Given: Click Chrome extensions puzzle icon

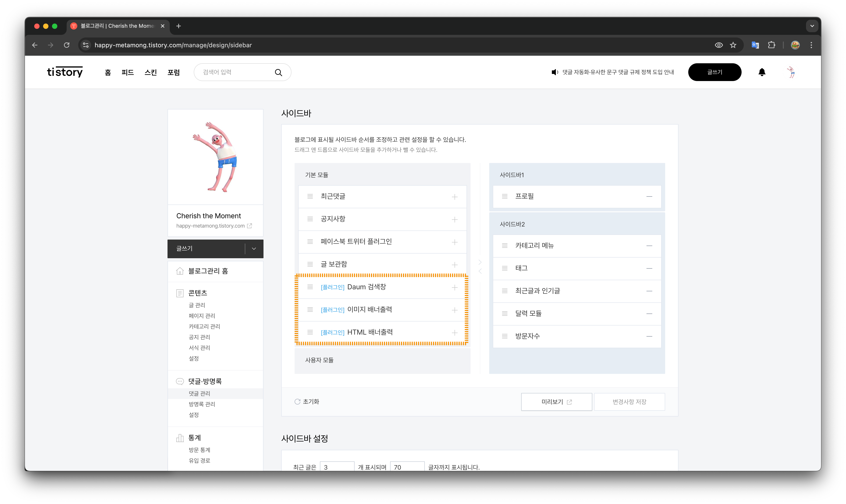Looking at the screenshot, I should point(771,45).
